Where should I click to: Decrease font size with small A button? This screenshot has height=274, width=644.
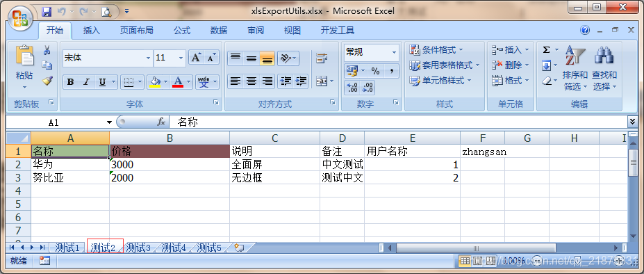[x=211, y=58]
